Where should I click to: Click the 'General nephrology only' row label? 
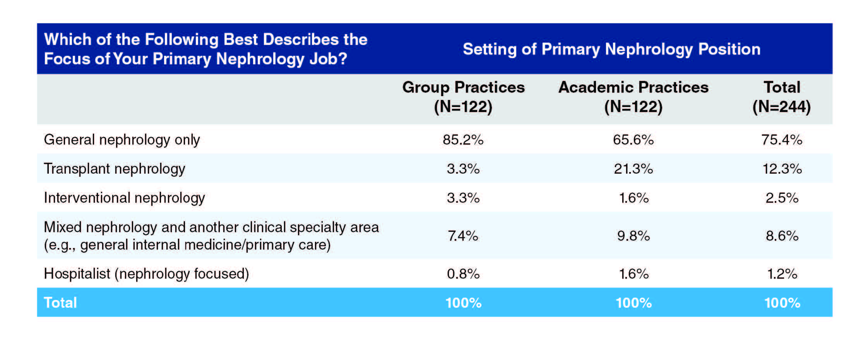[122, 140]
